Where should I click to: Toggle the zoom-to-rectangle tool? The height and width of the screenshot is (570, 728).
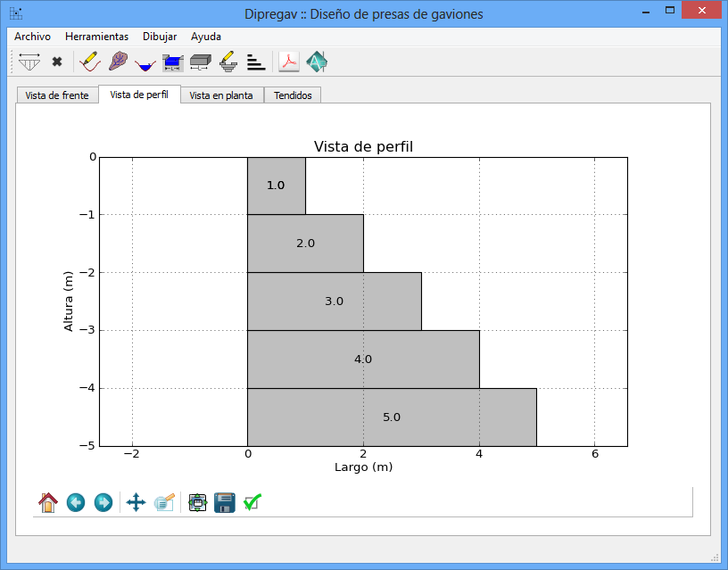pos(164,502)
